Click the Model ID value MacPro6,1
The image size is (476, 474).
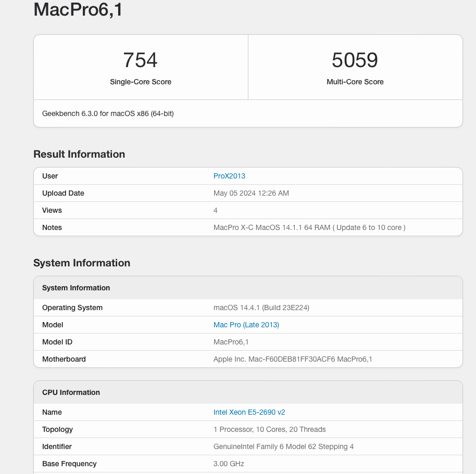[x=231, y=342]
